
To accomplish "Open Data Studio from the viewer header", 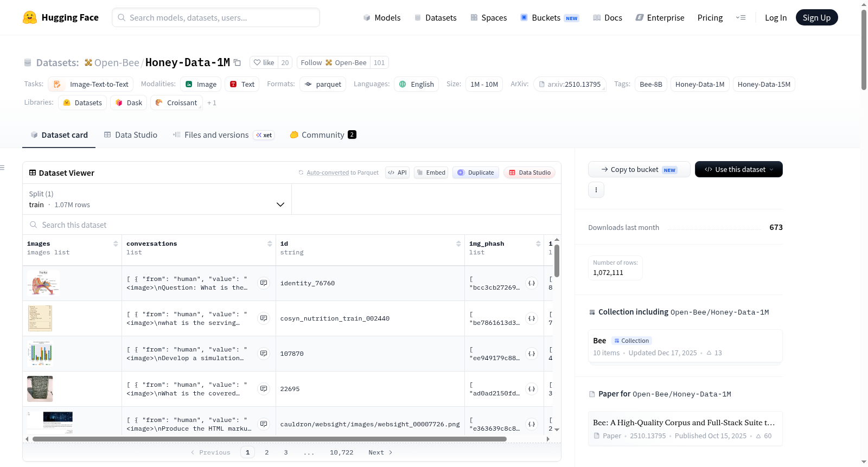I will (x=529, y=172).
